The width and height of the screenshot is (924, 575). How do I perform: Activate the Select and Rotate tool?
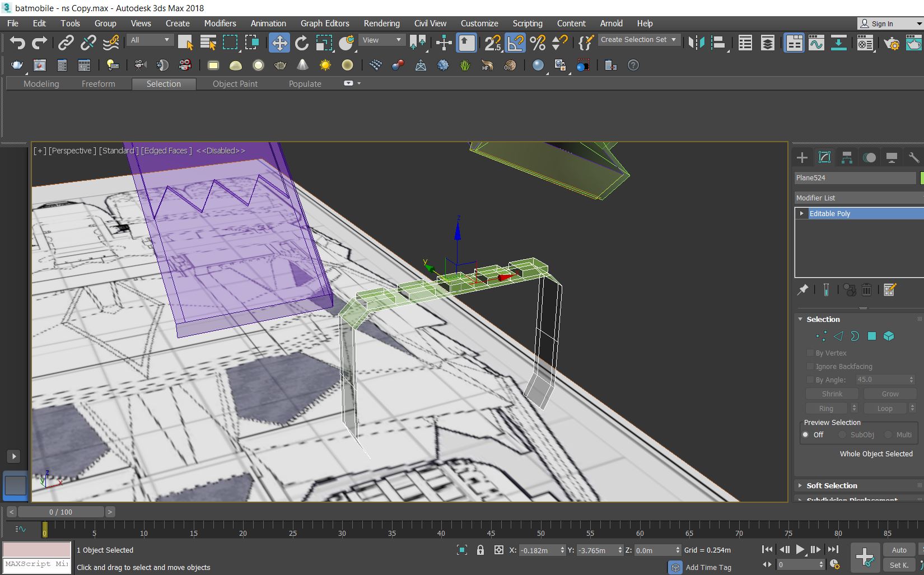[x=301, y=43]
